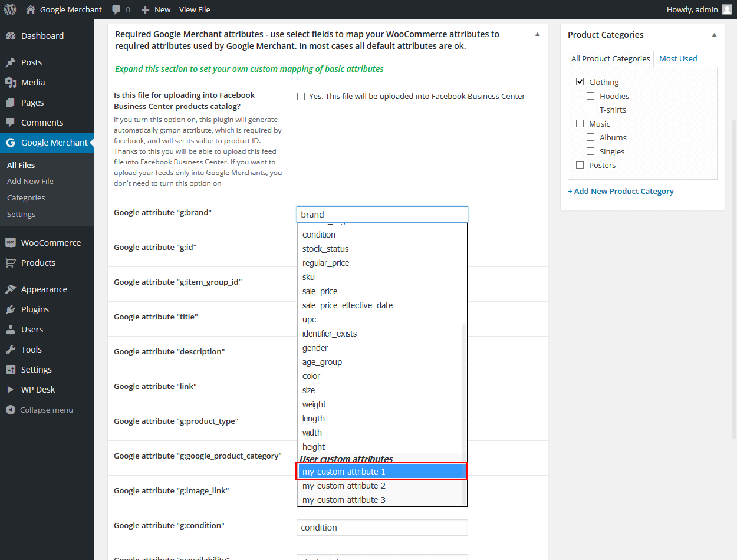Select the height option in list

click(x=382, y=447)
